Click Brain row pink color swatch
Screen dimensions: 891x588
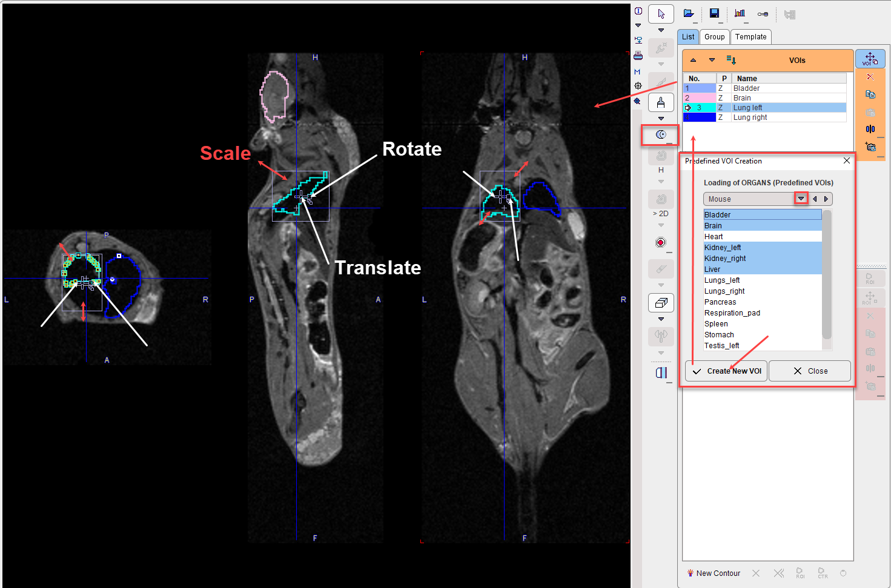click(x=700, y=98)
